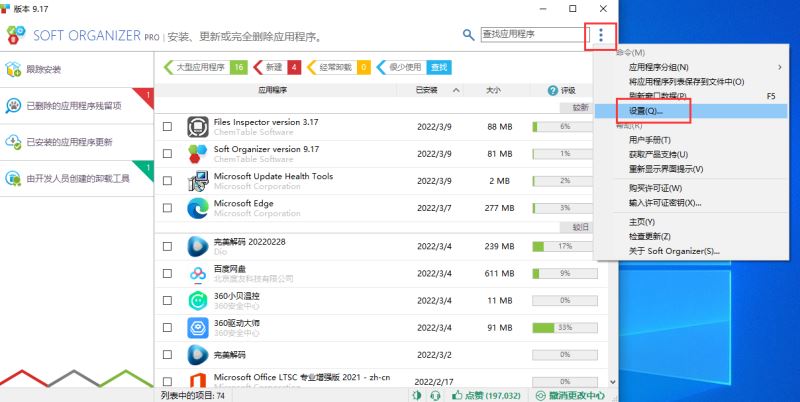Click the scrollbar down arrow in list
Viewport: 800px width, 402px height.
tap(613, 382)
